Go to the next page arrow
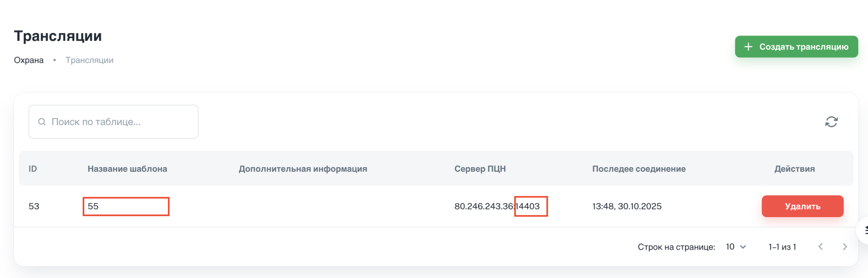The height and width of the screenshot is (278, 868). click(845, 247)
